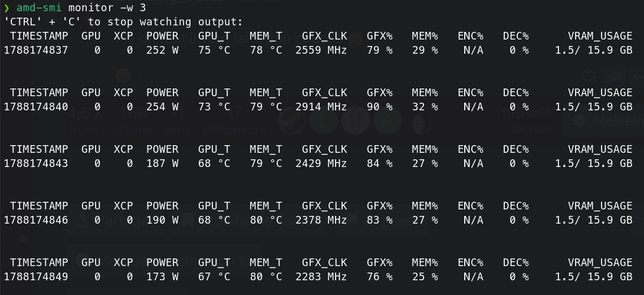The height and width of the screenshot is (295, 644).
Task: Click the timestamp 1788174849
Action: [x=36, y=277]
